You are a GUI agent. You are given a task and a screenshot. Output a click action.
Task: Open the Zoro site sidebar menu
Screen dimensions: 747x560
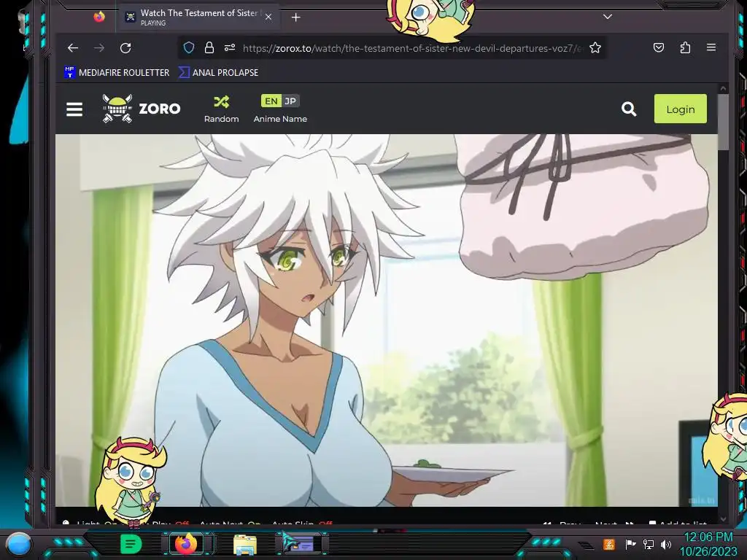coord(74,109)
